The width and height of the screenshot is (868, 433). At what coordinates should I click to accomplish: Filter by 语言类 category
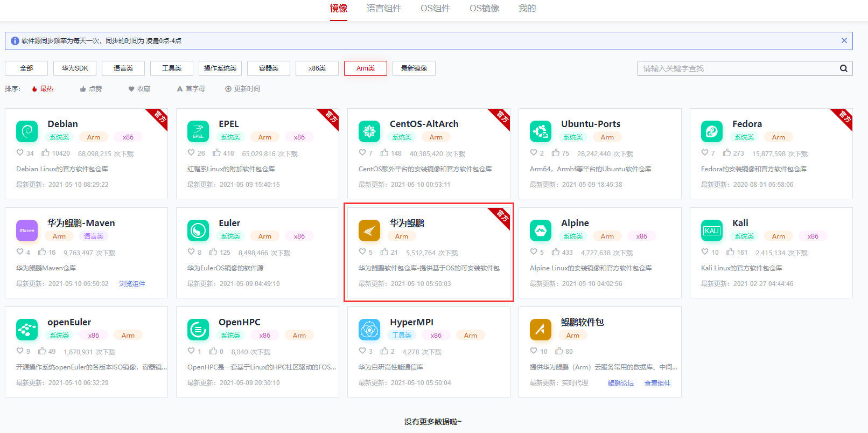(123, 68)
